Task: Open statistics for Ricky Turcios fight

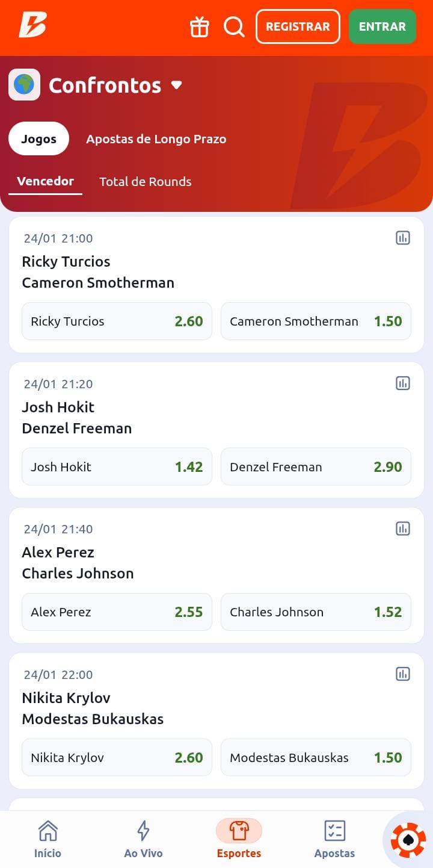Action: (x=402, y=238)
